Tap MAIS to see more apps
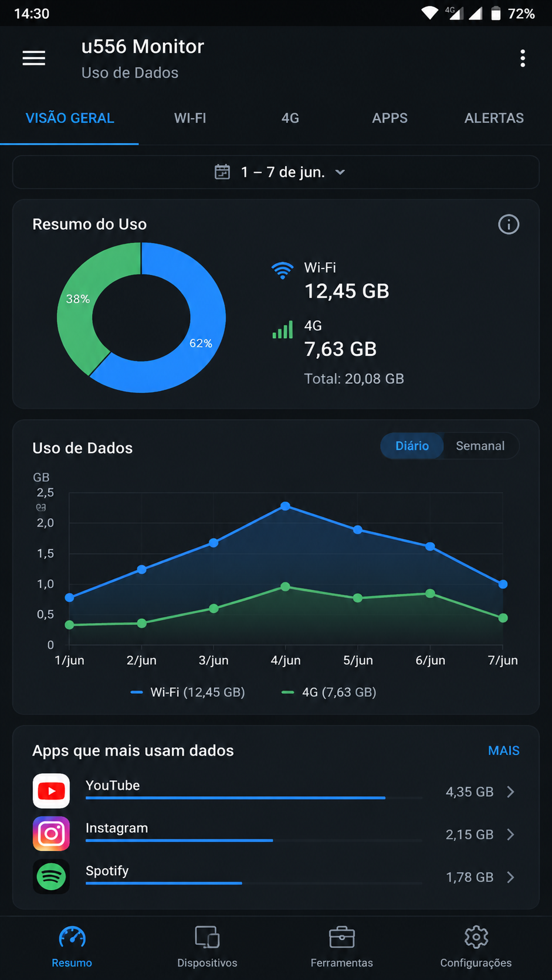 coord(504,750)
